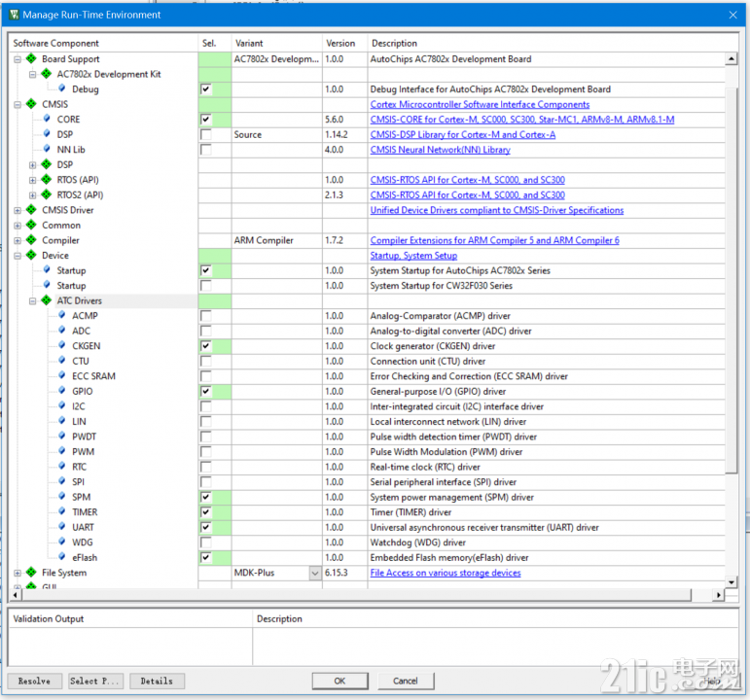Click the RTOS (API) diamond icon
Image resolution: width=750 pixels, height=700 pixels.
pyautogui.click(x=47, y=179)
